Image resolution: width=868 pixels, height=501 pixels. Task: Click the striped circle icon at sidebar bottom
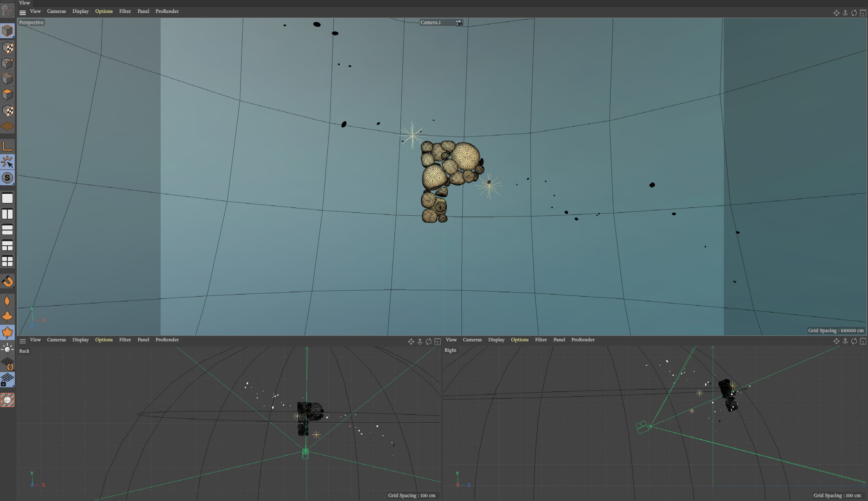(7, 400)
